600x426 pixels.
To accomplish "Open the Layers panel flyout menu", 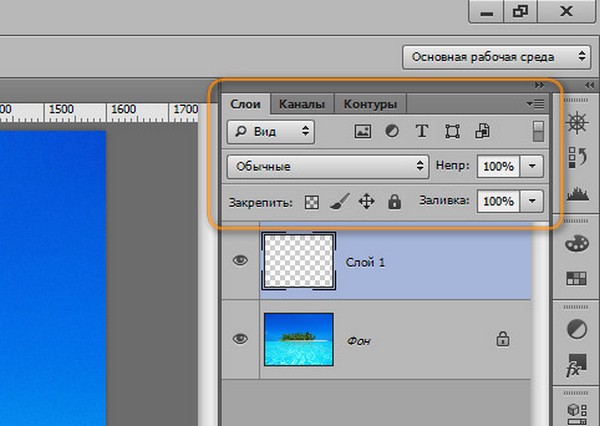I will click(x=535, y=103).
